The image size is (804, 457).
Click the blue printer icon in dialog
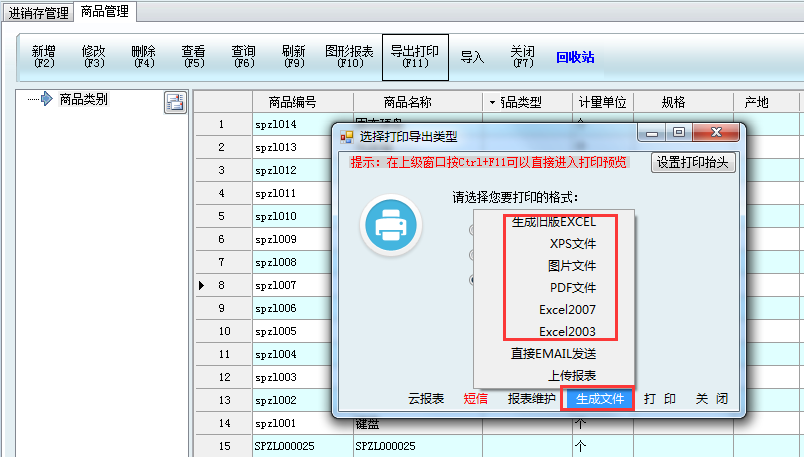(x=390, y=225)
